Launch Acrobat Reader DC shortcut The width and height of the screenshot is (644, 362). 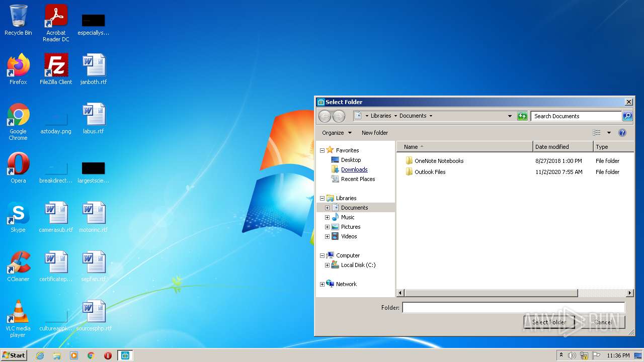56,23
